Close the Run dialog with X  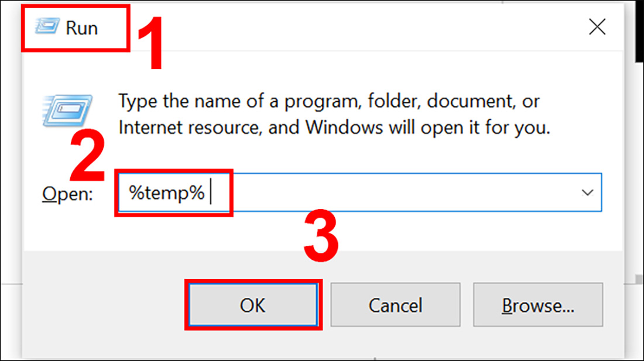(x=597, y=27)
